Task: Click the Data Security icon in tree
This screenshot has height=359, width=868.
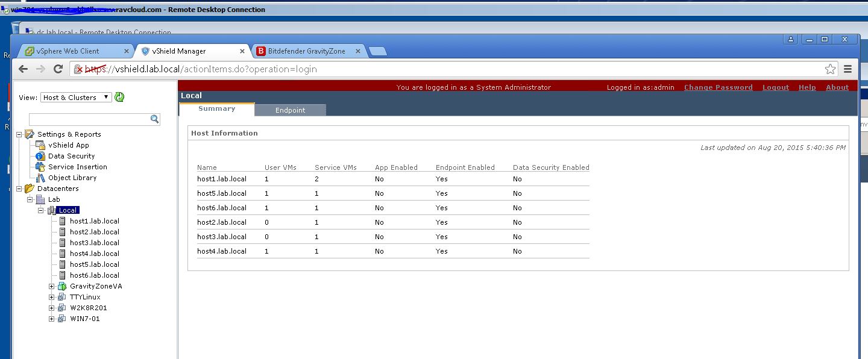Action: coord(40,156)
